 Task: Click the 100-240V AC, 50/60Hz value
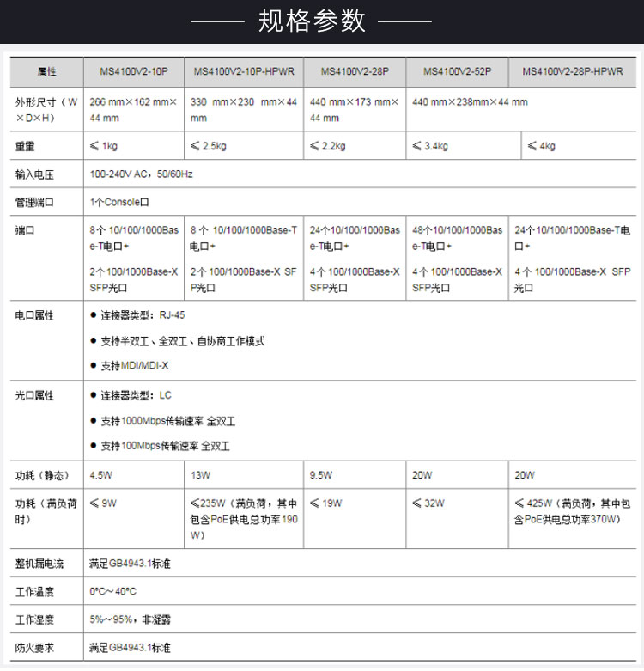pos(141,174)
